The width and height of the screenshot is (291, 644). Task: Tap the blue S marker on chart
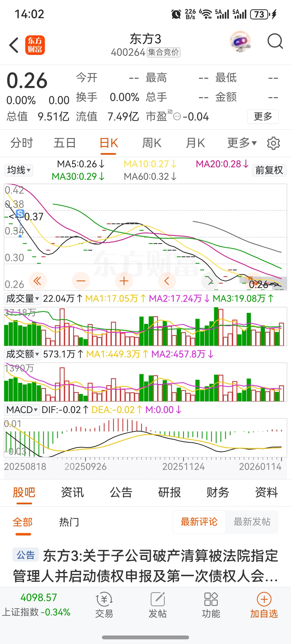pos(20,214)
